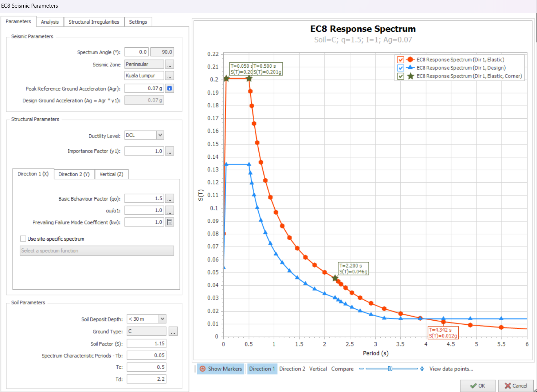Click the chart zoom slider handle
The width and height of the screenshot is (537, 392).
390,369
